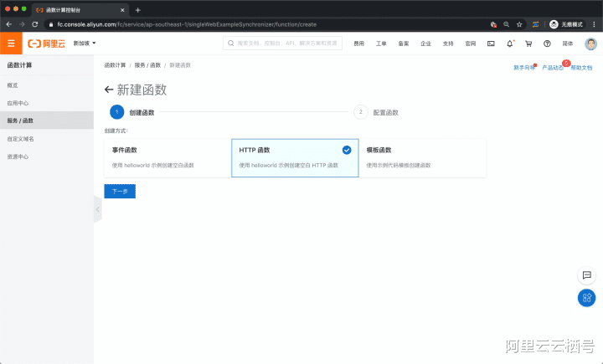Open the 支持 top menu

click(448, 44)
